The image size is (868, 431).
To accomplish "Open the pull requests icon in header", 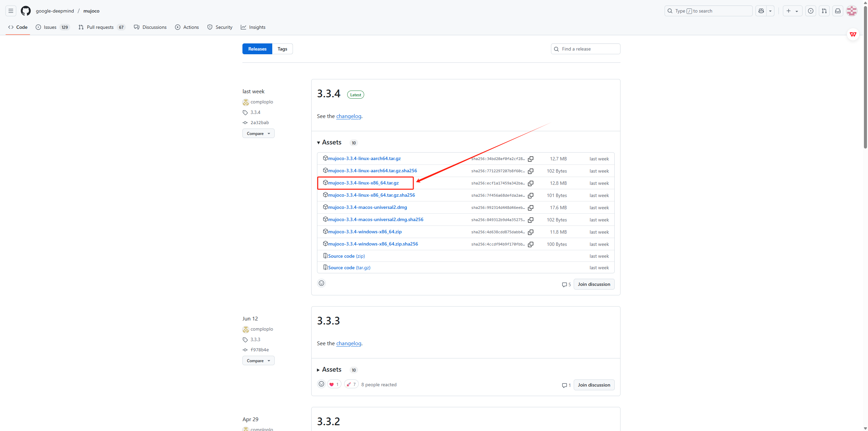I will coord(824,11).
